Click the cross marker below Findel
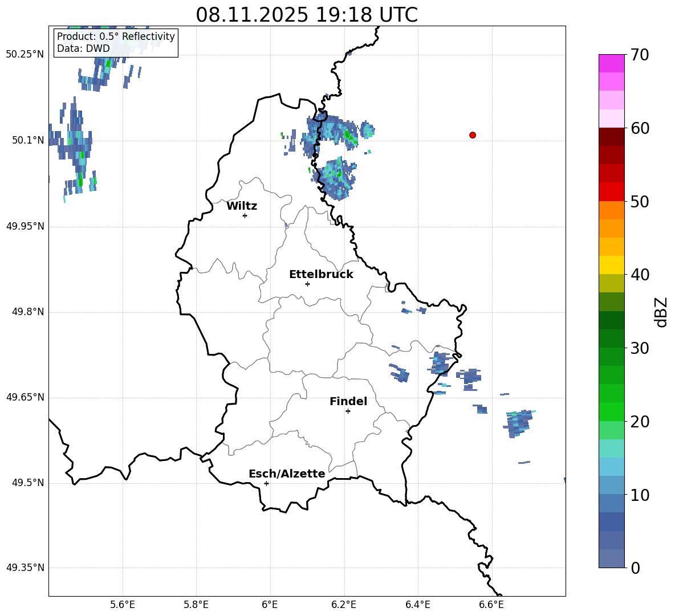Viewport: 675px width, 616px height. tap(348, 411)
